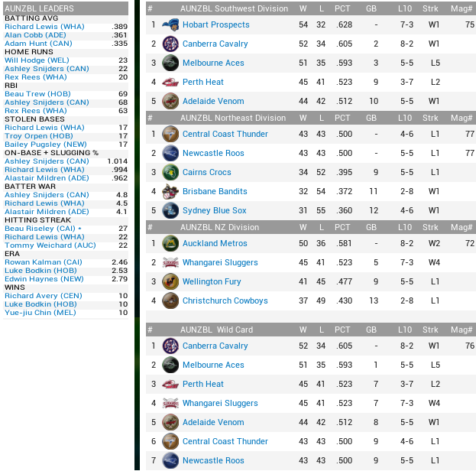Image resolution: width=476 pixels, height=471 pixels.
Task: Open Bailey Pugsley (NEW) player link
Action: 46,145
